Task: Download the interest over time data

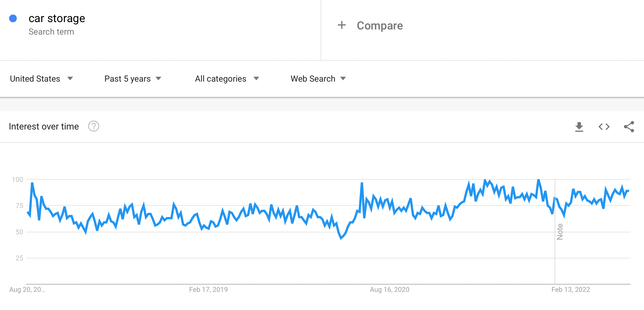Action: click(579, 127)
